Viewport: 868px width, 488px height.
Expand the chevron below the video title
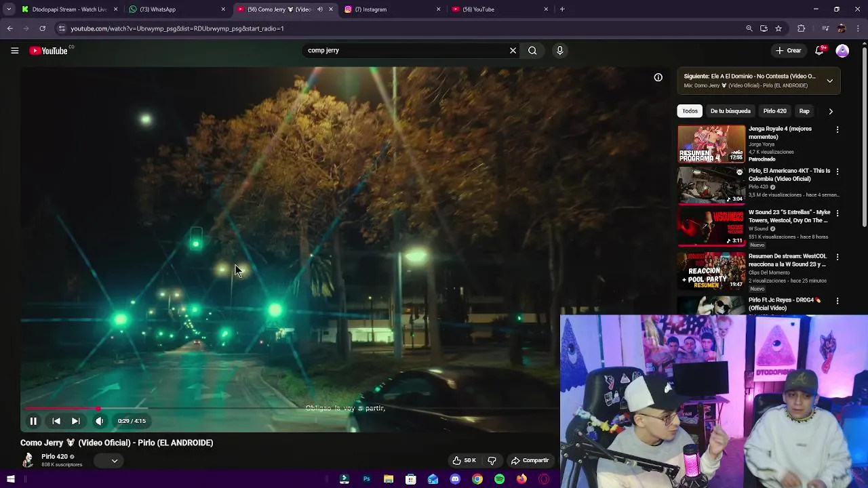coord(115,461)
